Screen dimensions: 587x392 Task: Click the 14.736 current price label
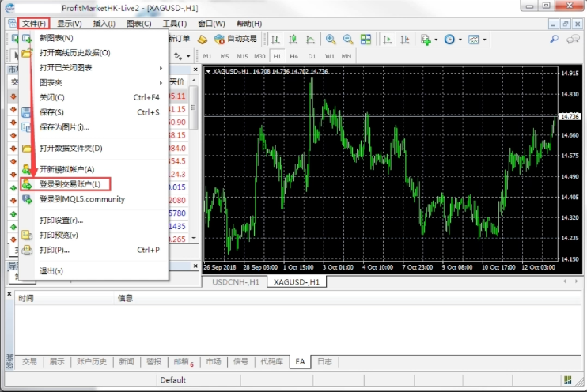tap(570, 116)
